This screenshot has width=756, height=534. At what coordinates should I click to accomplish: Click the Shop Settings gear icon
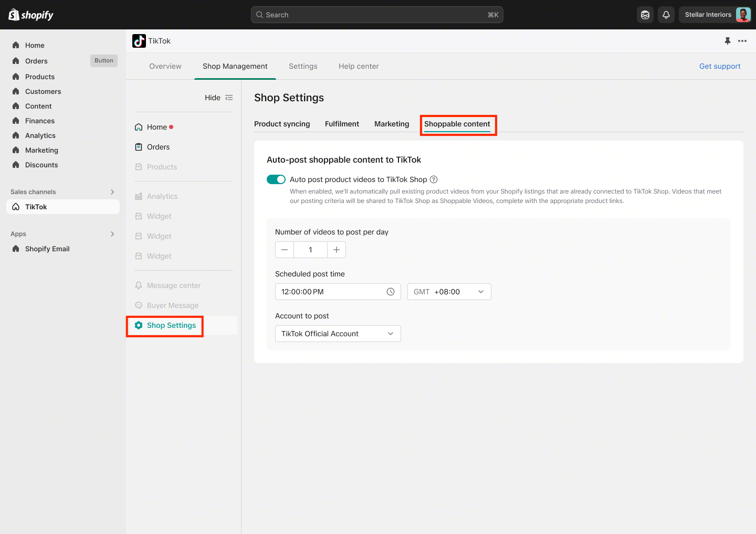click(x=139, y=325)
